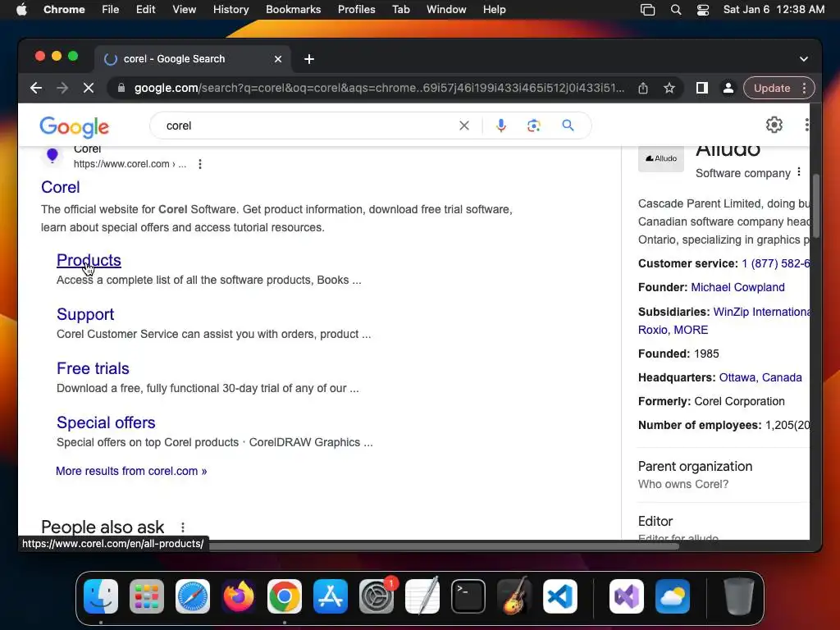Start voice search with microphone icon
The image size is (840, 630).
pyautogui.click(x=501, y=126)
